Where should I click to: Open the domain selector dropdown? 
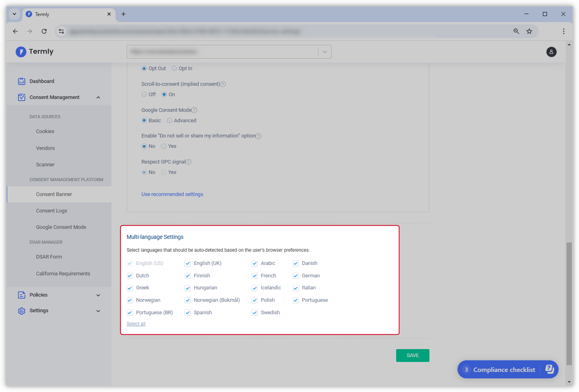pos(325,52)
